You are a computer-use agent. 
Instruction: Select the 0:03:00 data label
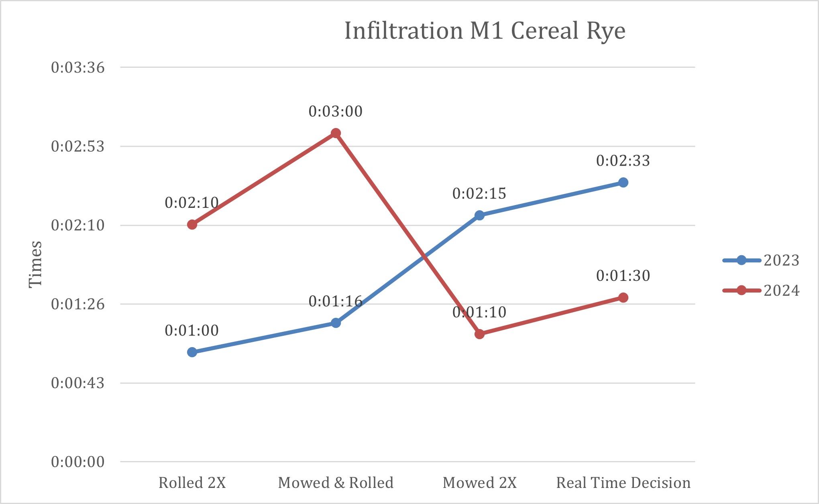(335, 112)
